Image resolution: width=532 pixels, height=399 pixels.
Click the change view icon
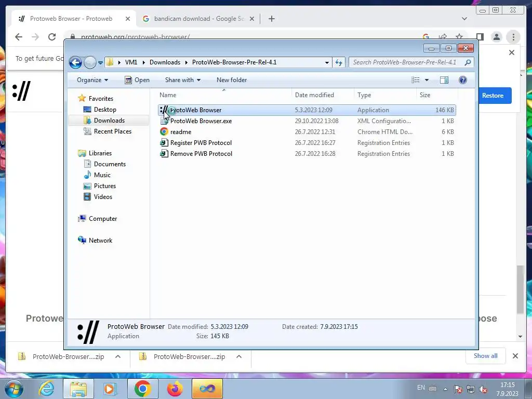tap(416, 80)
